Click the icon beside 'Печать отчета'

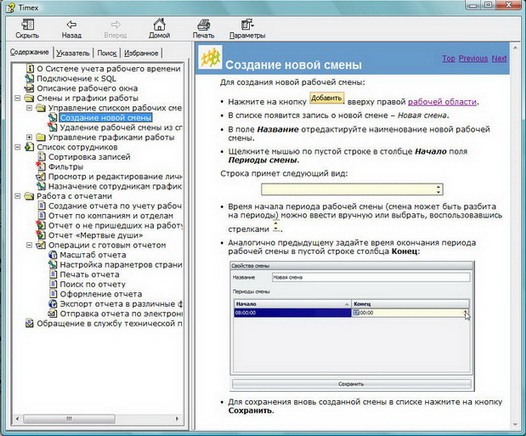point(53,274)
